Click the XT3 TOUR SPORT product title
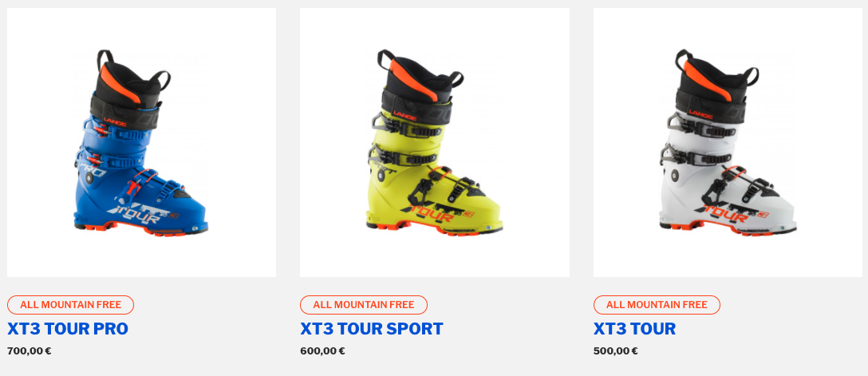Viewport: 868px width, 376px height. (372, 329)
